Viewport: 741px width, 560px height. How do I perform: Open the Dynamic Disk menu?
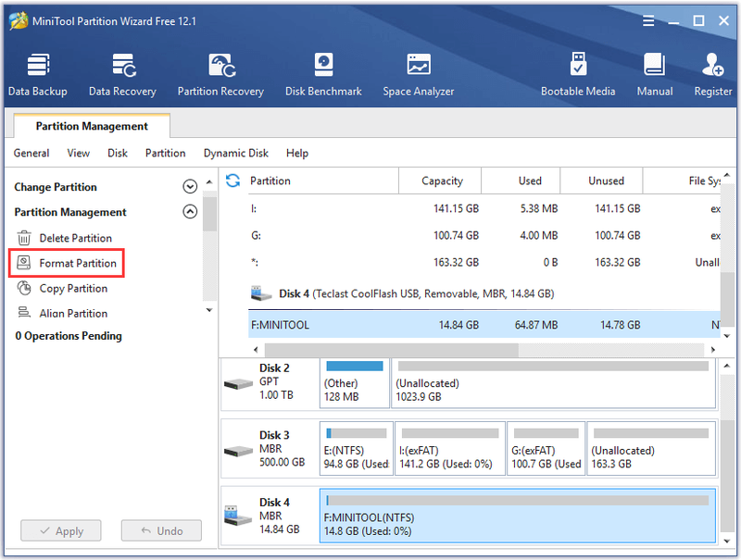pos(236,153)
